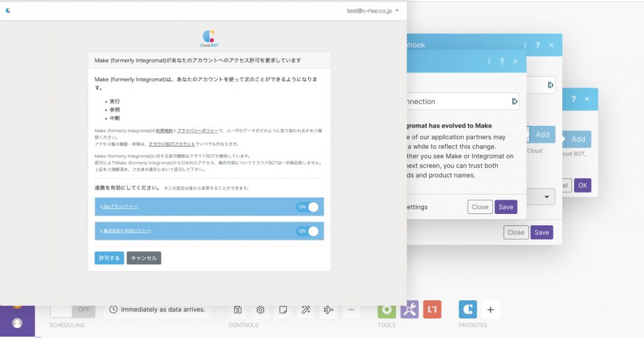The width and height of the screenshot is (644, 338).
Task: Open the green Flow control gear tool
Action: (x=387, y=310)
